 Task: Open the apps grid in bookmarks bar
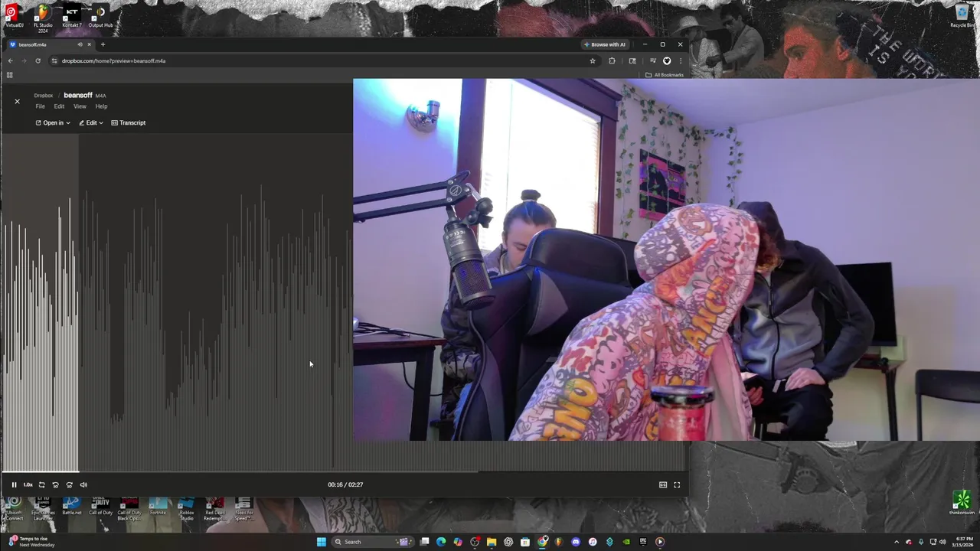click(x=9, y=75)
